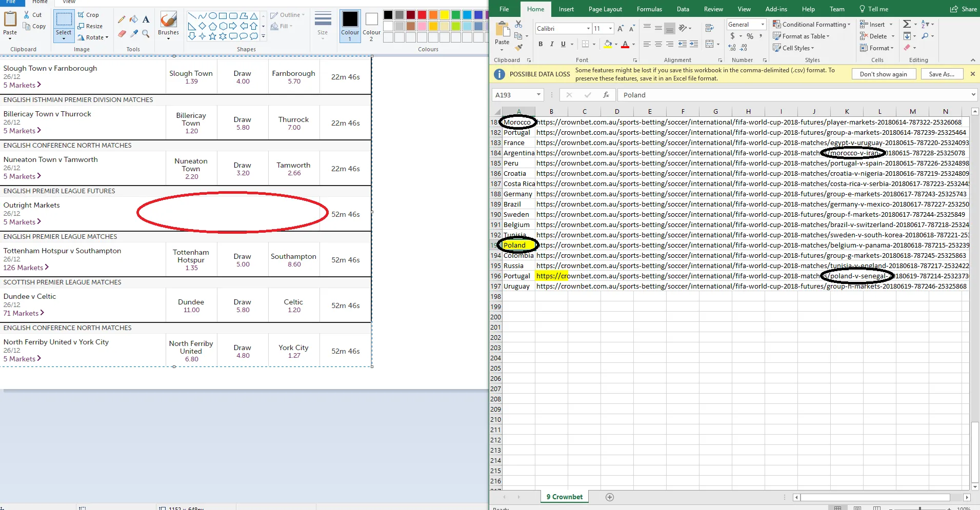The height and width of the screenshot is (510, 980).
Task: Click the Clear eraser icon in Excel
Action: tap(907, 48)
